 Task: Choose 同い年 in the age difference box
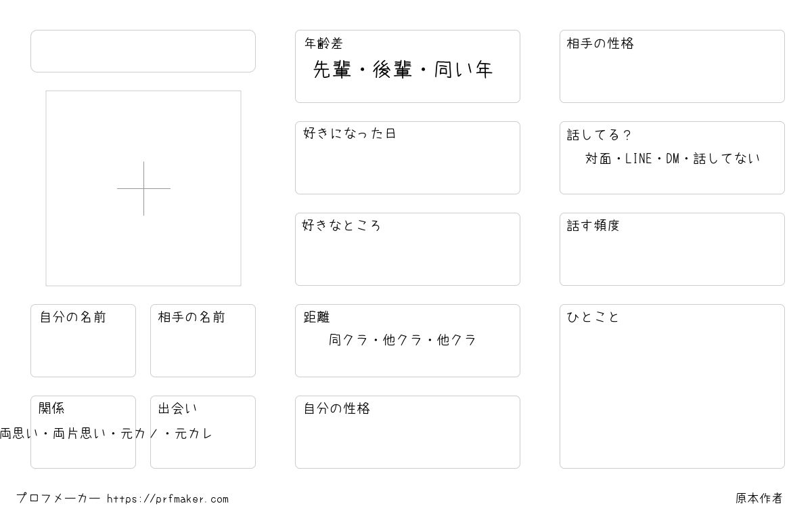click(464, 70)
